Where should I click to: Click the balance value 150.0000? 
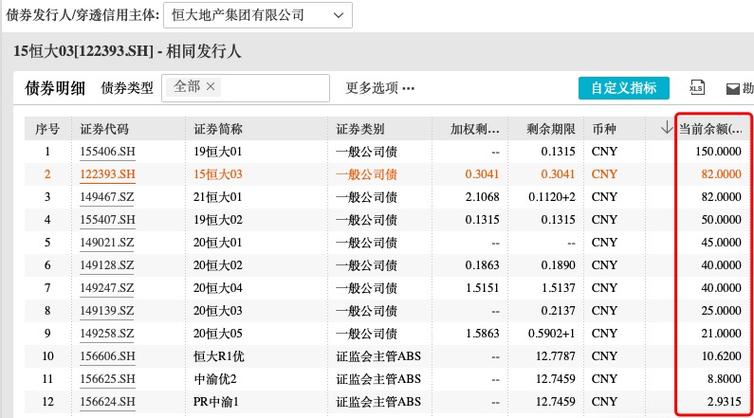[718, 152]
